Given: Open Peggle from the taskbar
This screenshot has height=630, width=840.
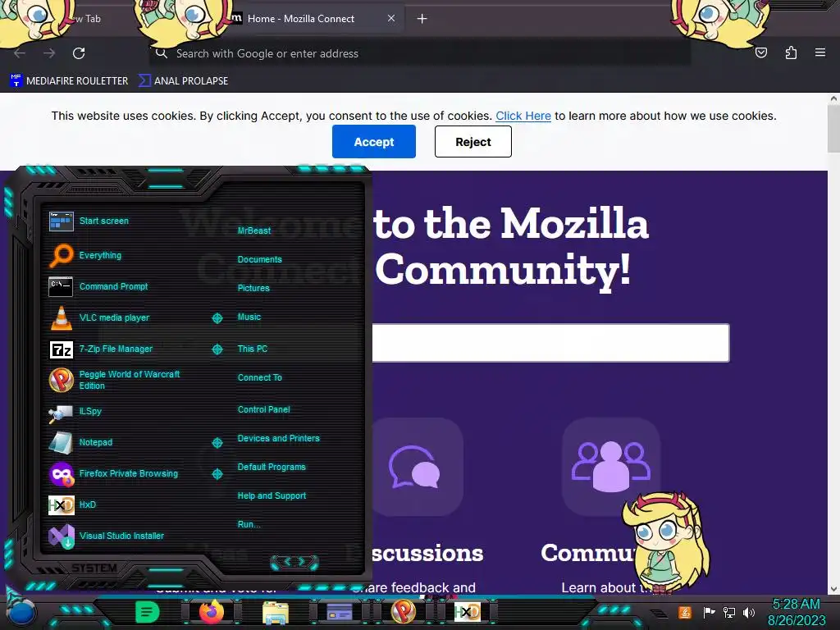Looking at the screenshot, I should pos(404,612).
